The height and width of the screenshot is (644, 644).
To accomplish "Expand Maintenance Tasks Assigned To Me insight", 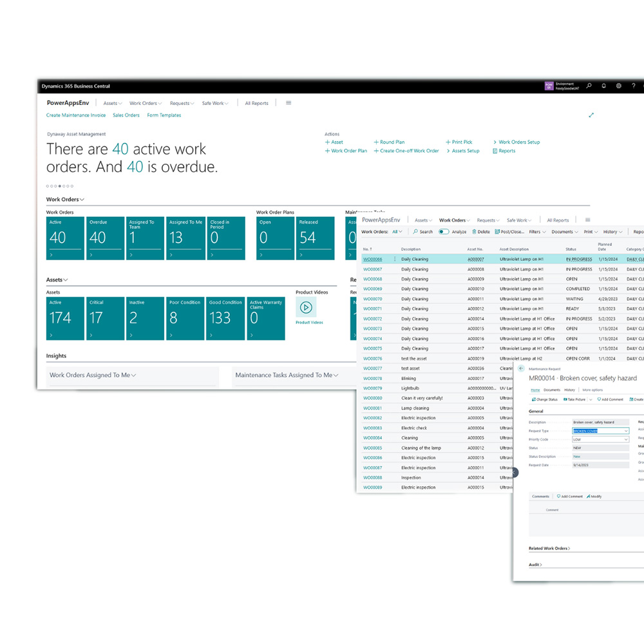I will (287, 375).
